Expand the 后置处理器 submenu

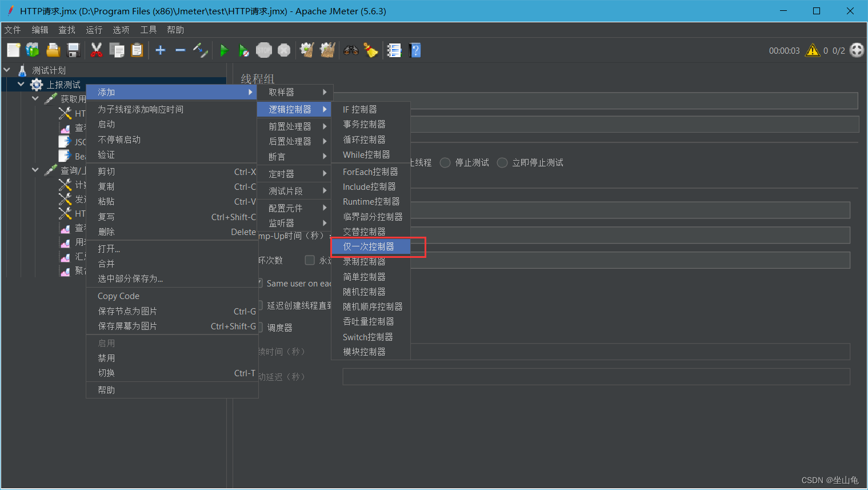coord(294,141)
